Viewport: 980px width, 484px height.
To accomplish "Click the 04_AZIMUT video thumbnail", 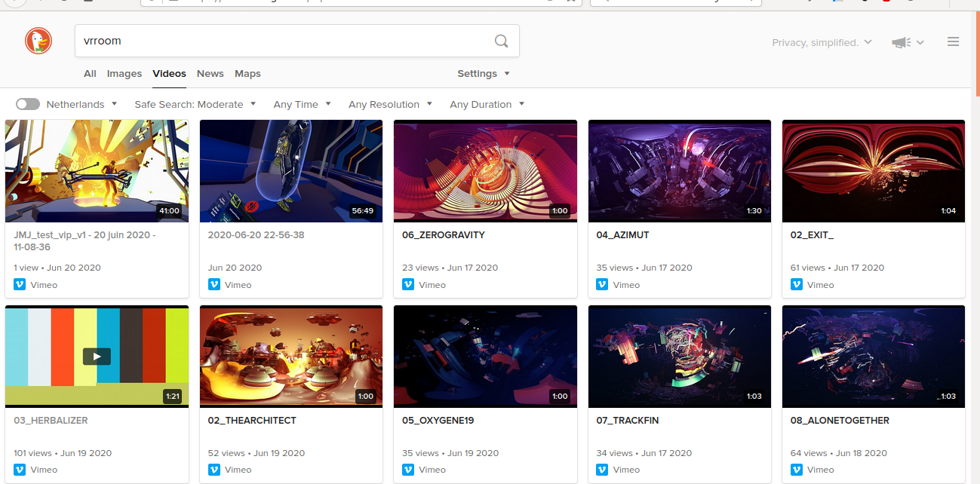I will (x=679, y=171).
